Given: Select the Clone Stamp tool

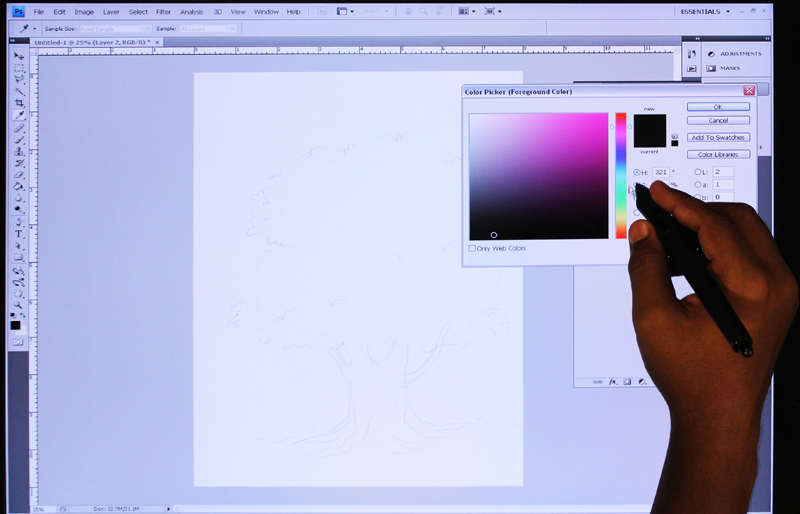Looking at the screenshot, I should [19, 152].
